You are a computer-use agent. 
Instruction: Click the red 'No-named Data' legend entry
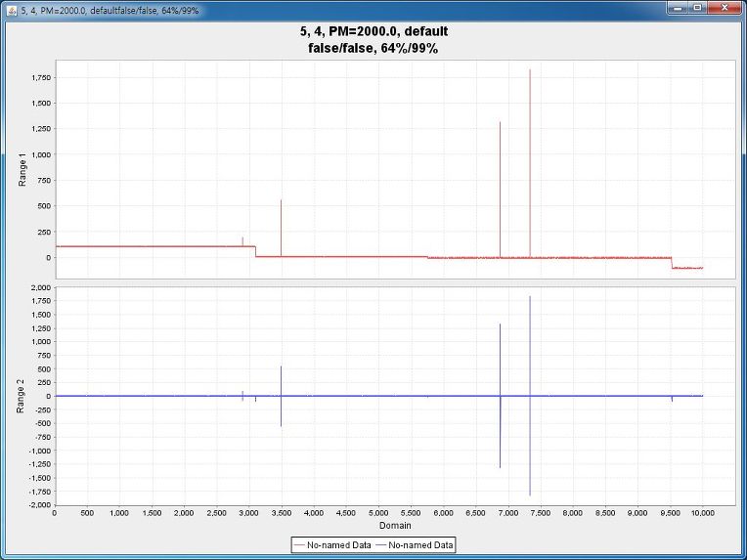332,544
